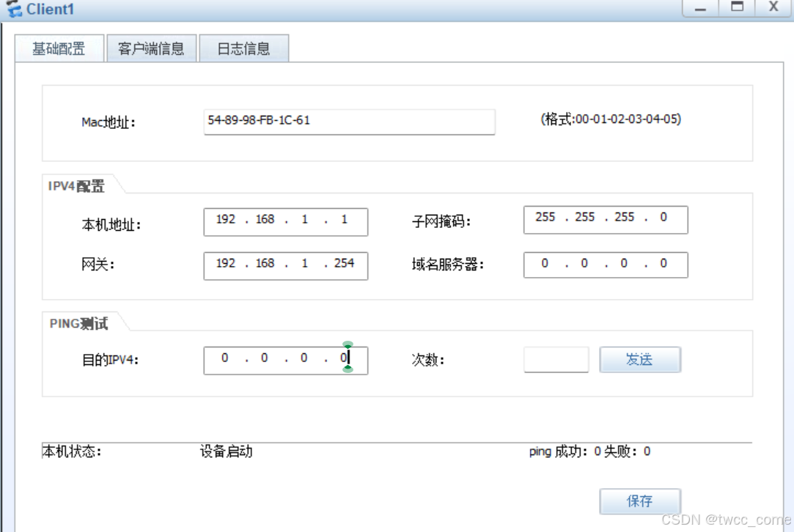
Task: Save settings with 保存 button
Action: pyautogui.click(x=640, y=501)
